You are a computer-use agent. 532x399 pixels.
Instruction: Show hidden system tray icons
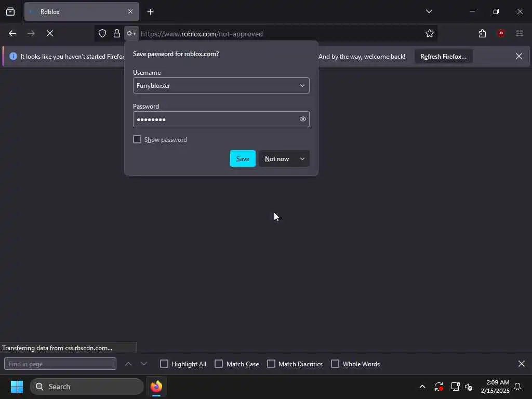tap(422, 387)
